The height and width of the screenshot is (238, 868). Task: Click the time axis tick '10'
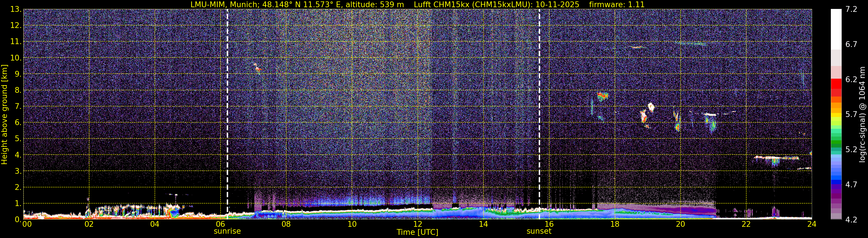pyautogui.click(x=352, y=224)
